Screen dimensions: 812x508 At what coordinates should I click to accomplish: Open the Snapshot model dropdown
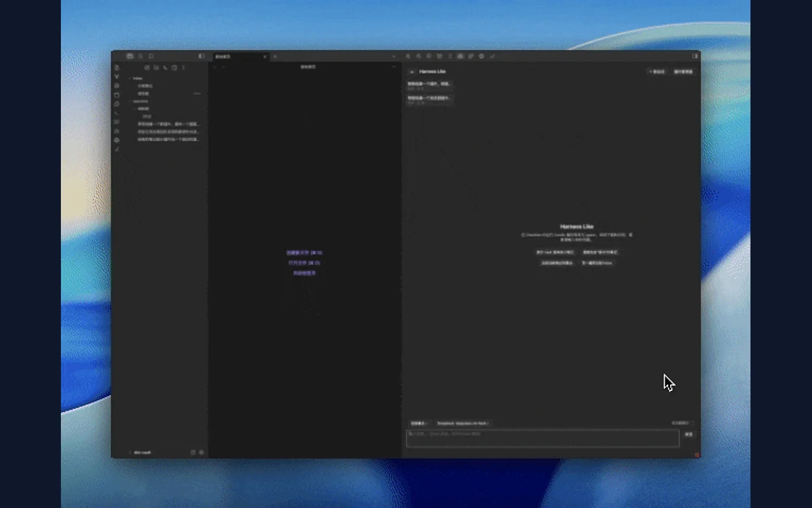[x=463, y=423]
